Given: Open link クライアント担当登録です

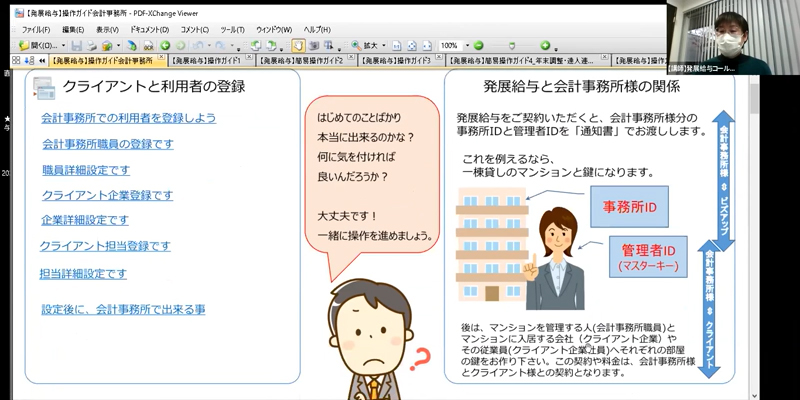Looking at the screenshot, I should coord(105,246).
